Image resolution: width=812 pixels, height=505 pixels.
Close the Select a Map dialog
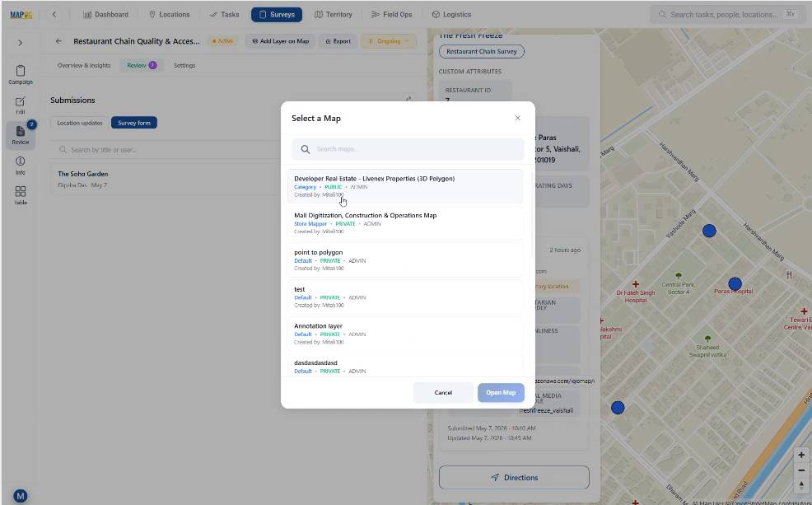tap(517, 118)
